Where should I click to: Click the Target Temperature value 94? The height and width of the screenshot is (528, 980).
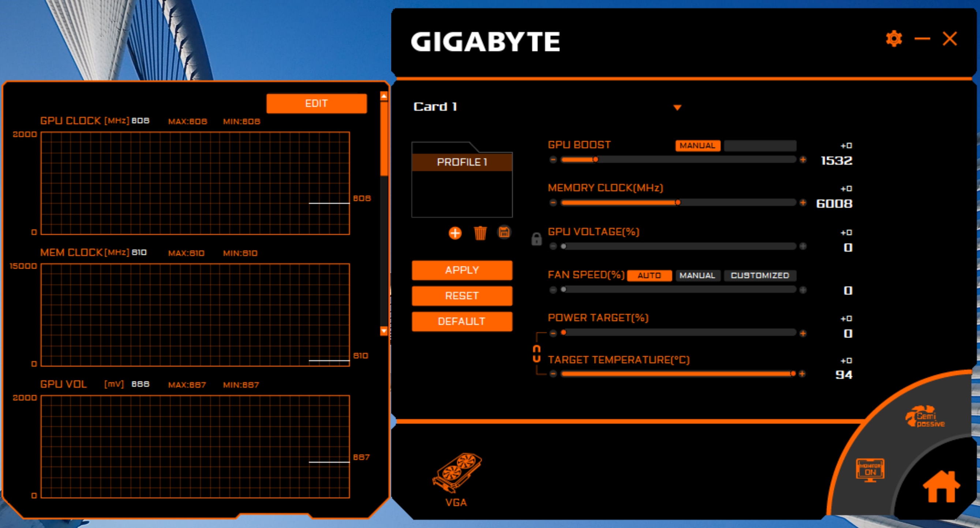tap(844, 375)
